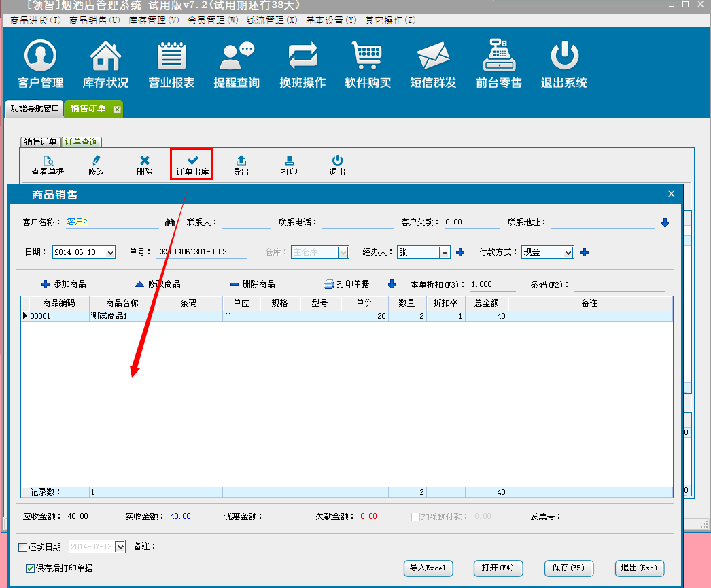Click the 订单出库 checkmark button
This screenshot has width=711, height=588.
click(192, 165)
